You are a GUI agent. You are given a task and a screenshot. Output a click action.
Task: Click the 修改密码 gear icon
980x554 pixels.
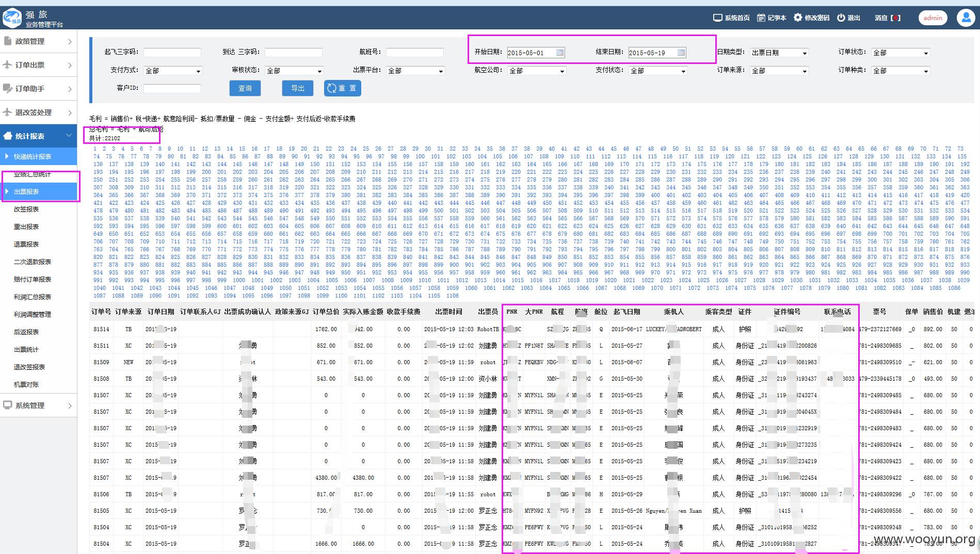click(798, 18)
